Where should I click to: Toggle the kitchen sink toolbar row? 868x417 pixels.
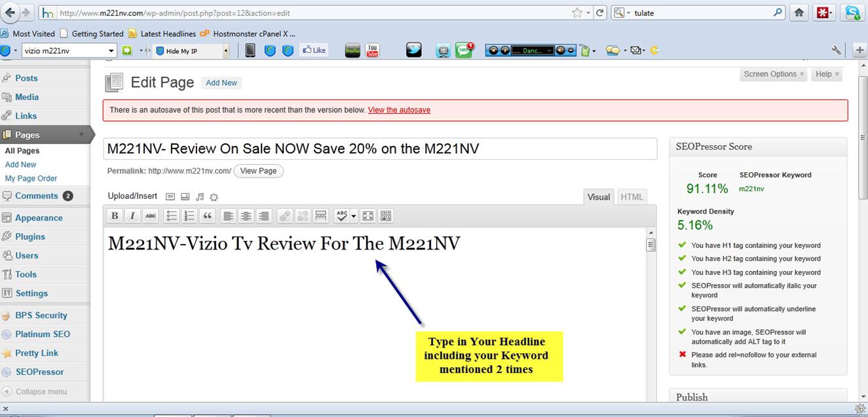click(386, 216)
